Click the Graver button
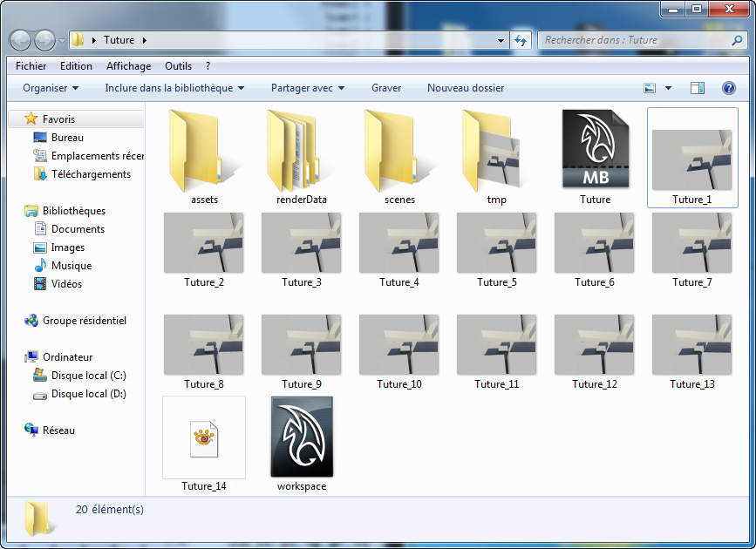 [386, 88]
